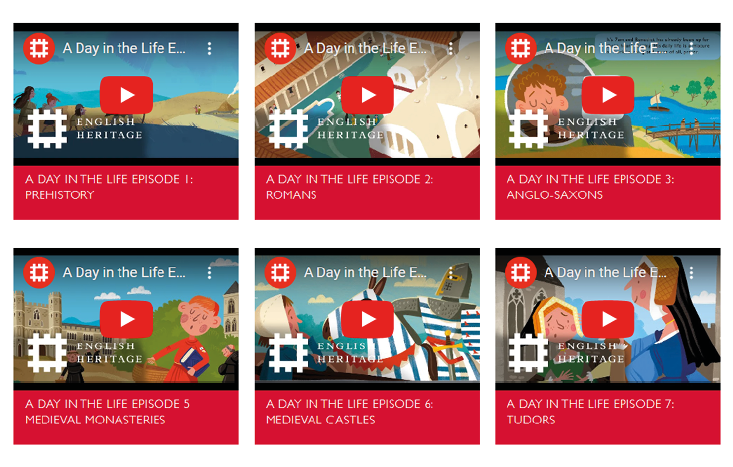Open more options on Medieval Monasteries video
This screenshot has width=733, height=467.
(x=209, y=273)
